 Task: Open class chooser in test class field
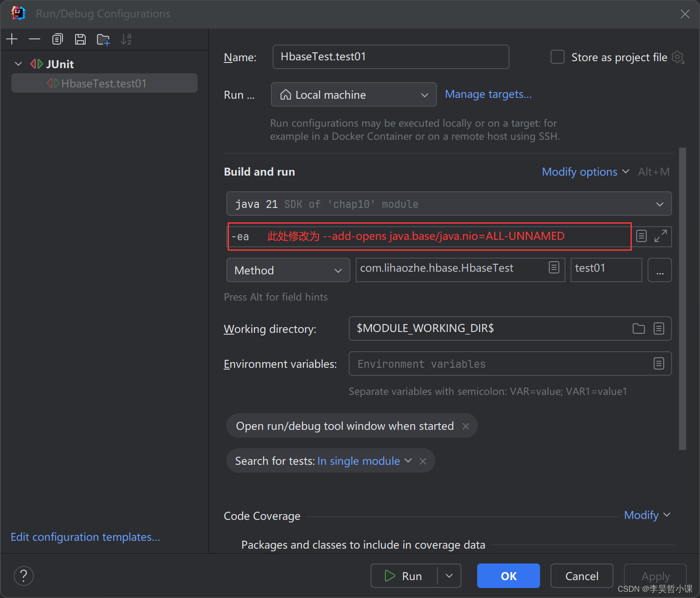click(554, 268)
